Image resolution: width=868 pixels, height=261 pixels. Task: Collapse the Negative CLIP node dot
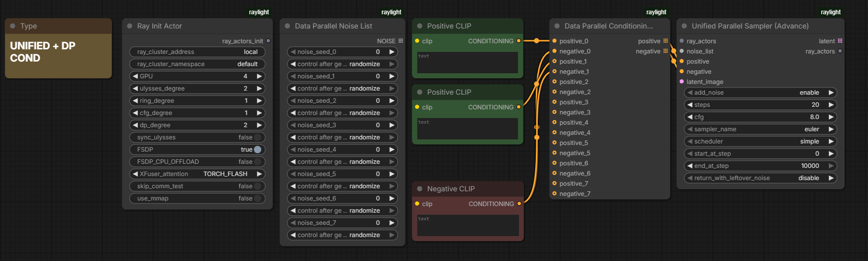pos(420,189)
